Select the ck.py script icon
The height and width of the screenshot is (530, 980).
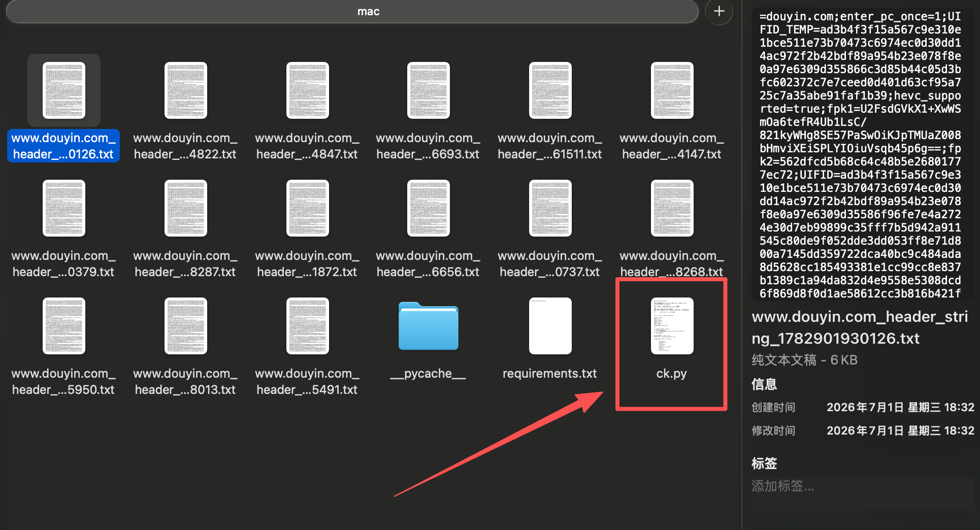click(x=672, y=326)
